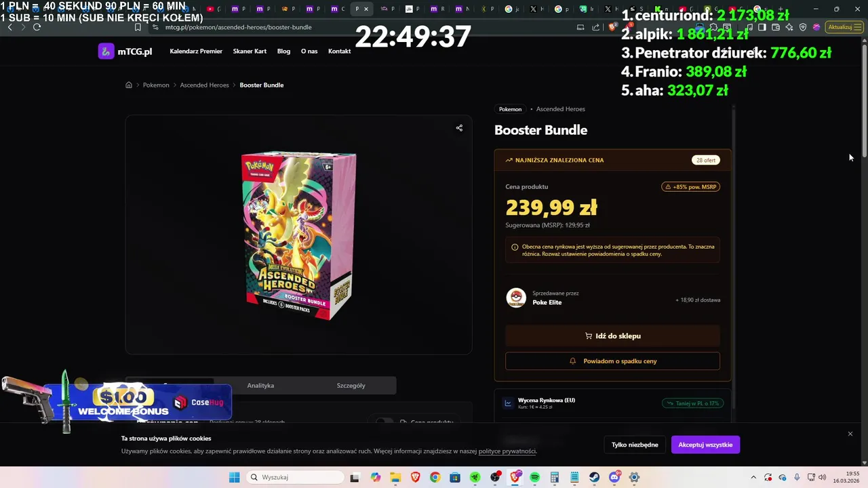
Task: Click the mTCG.pl logo in the header
Action: pos(125,51)
